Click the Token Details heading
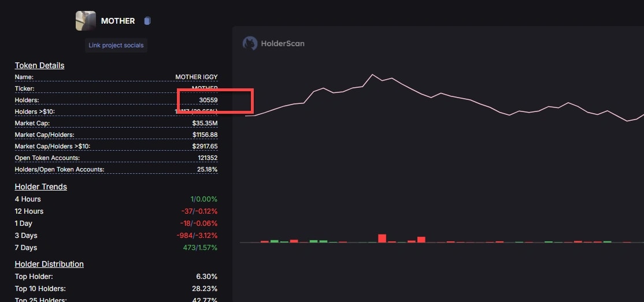The width and height of the screenshot is (644, 302). coord(39,65)
